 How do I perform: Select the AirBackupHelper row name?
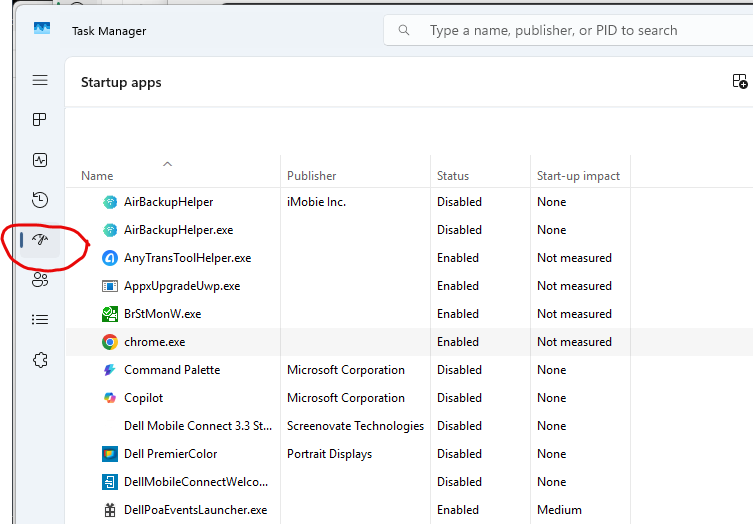tap(169, 202)
